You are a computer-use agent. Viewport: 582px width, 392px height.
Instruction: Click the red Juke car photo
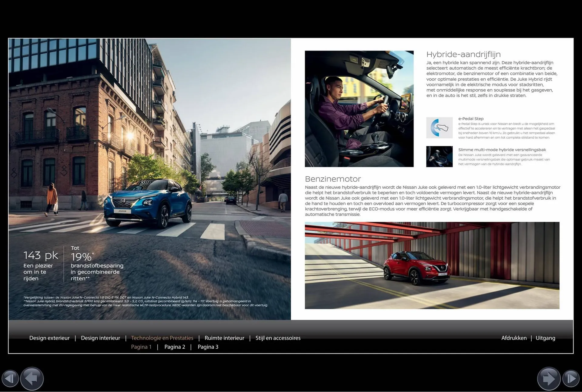(432, 265)
